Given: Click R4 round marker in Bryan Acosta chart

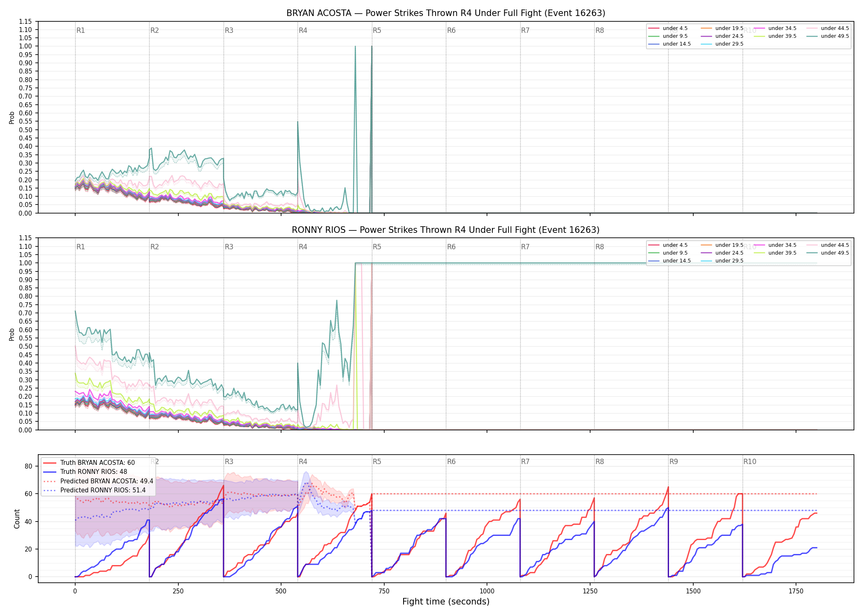Looking at the screenshot, I should pos(303,30).
